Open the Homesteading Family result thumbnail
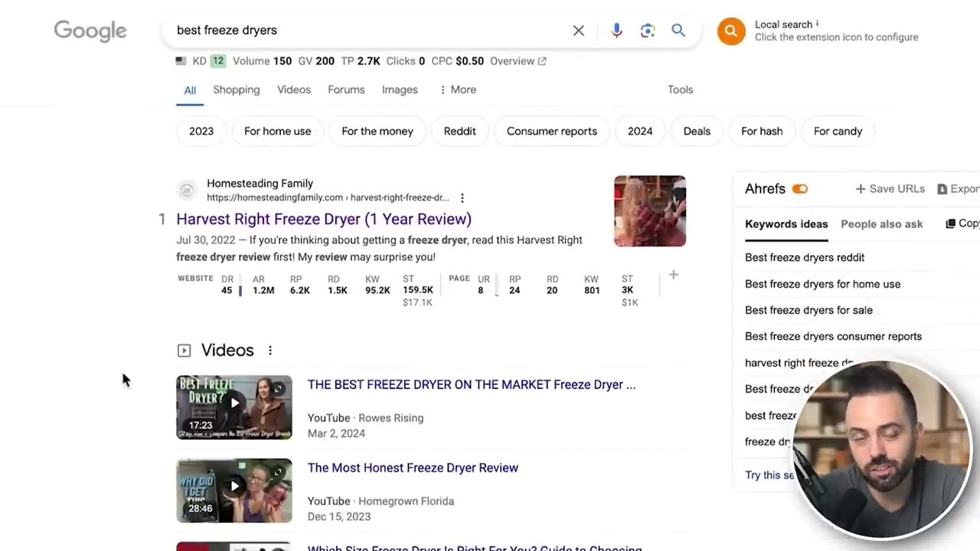 (650, 211)
